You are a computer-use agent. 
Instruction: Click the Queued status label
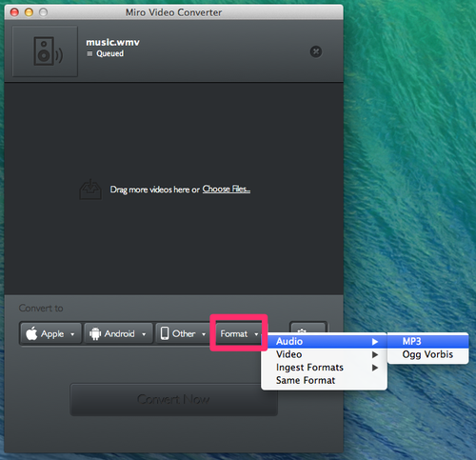109,53
